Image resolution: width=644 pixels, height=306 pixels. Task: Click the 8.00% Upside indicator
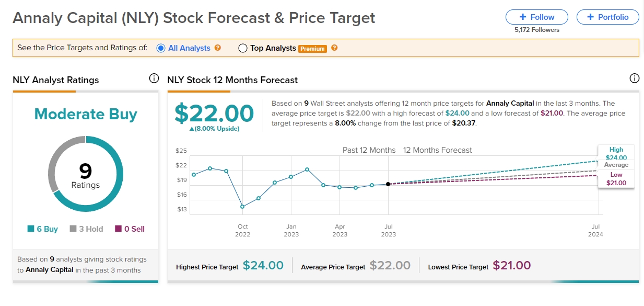click(214, 129)
